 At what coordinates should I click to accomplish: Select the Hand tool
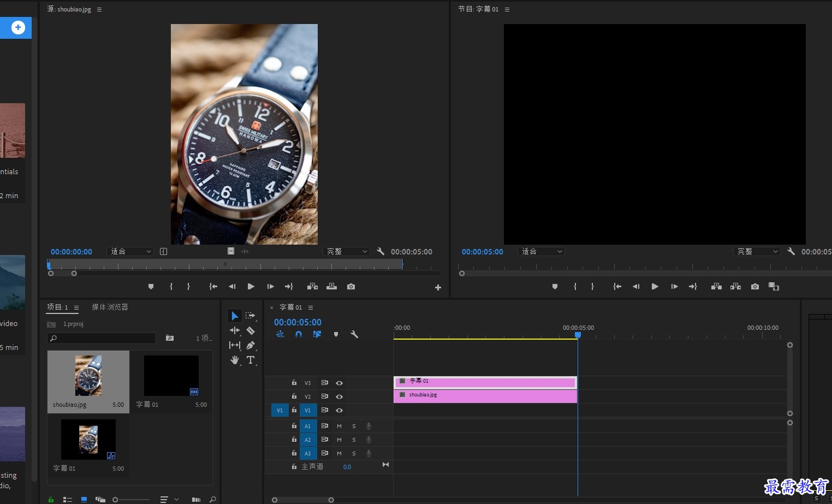(x=235, y=360)
